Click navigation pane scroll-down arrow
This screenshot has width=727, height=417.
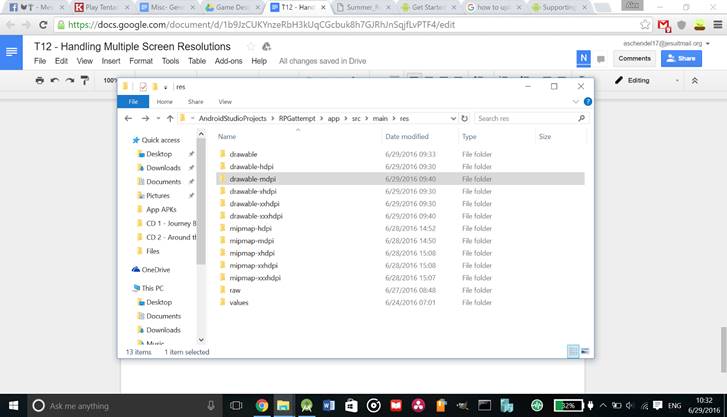(201, 340)
